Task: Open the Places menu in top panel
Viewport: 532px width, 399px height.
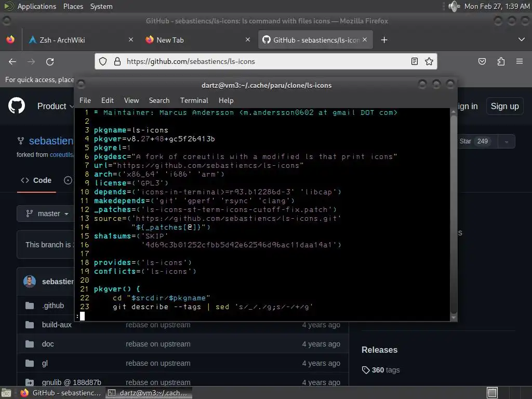Action: tap(73, 6)
